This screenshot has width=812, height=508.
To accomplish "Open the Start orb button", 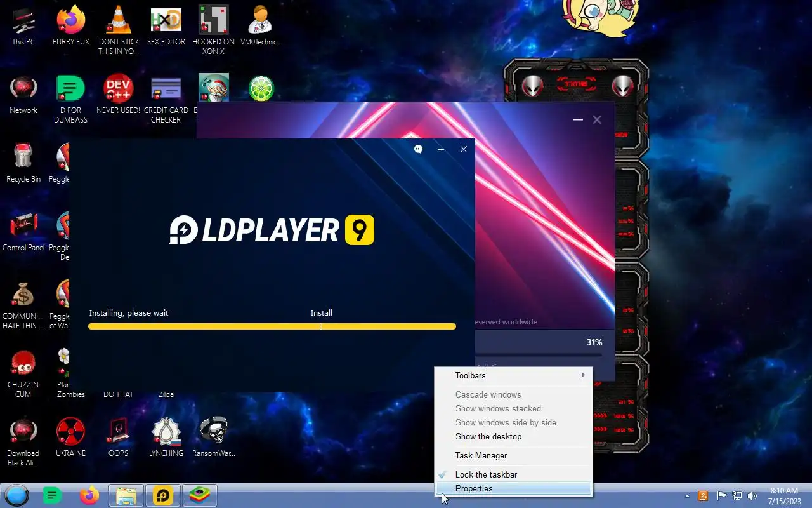I will pos(16,495).
